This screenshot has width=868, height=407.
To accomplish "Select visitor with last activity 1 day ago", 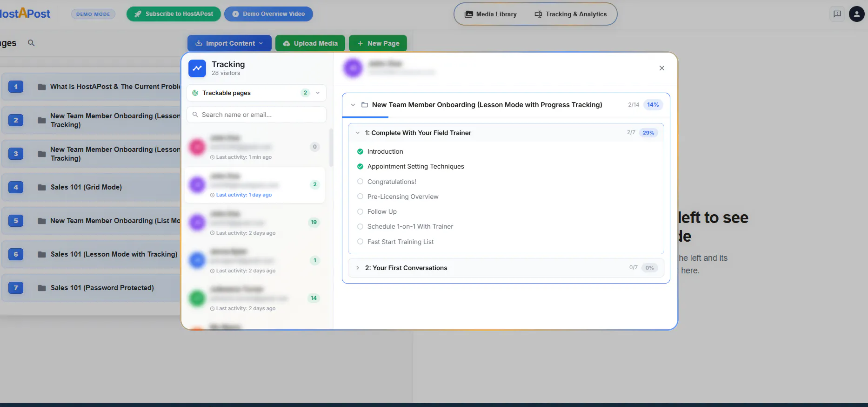I will click(x=254, y=185).
